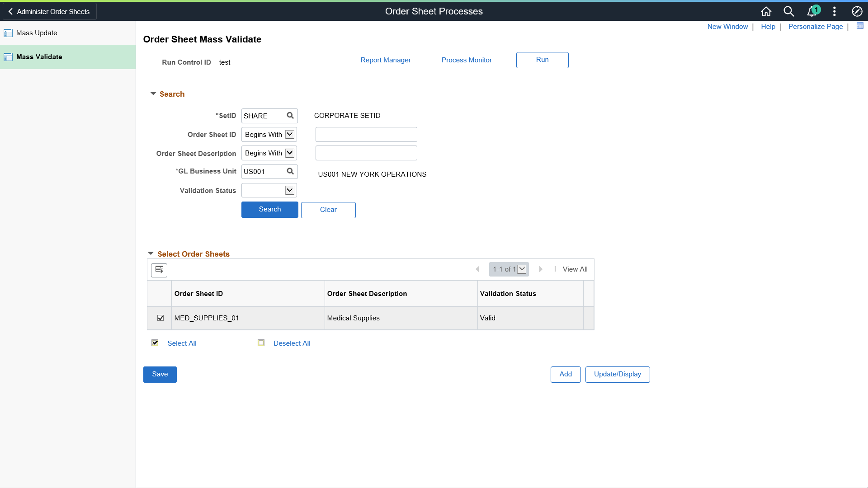
Task: Click the Run button
Action: tap(542, 60)
